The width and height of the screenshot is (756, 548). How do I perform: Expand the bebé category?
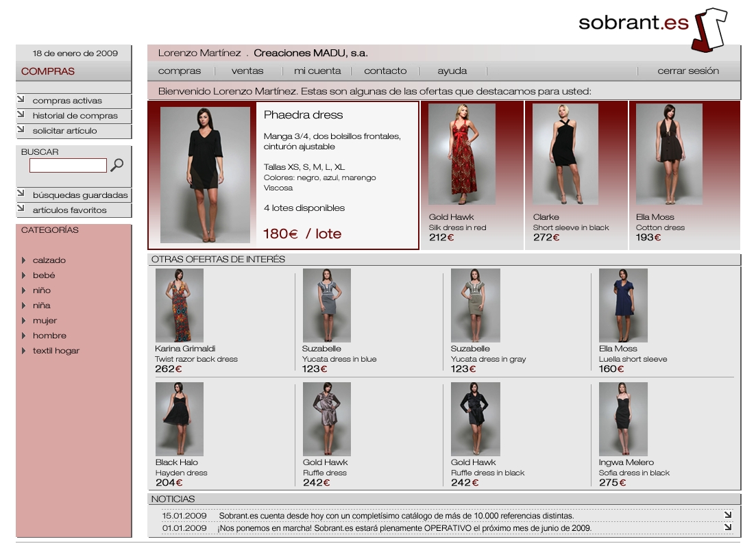coord(23,275)
